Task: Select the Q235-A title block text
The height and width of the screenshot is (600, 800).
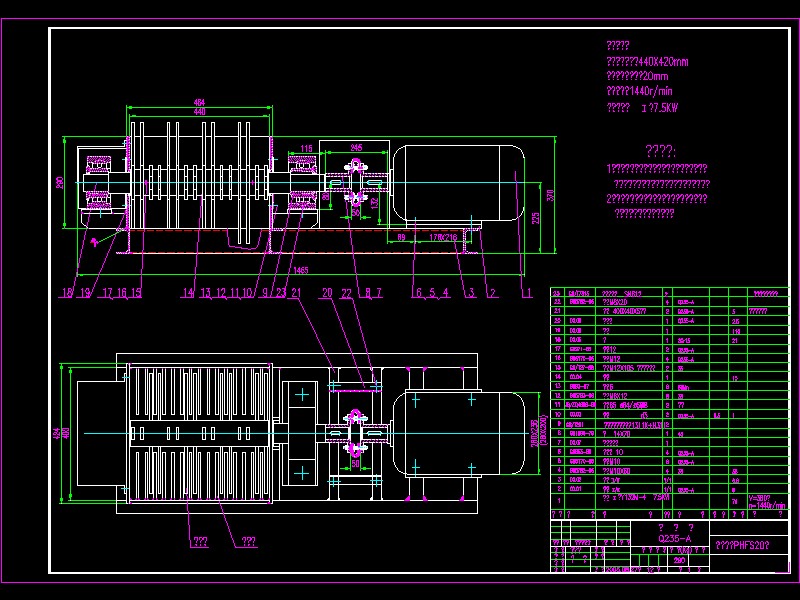Action: [674, 539]
